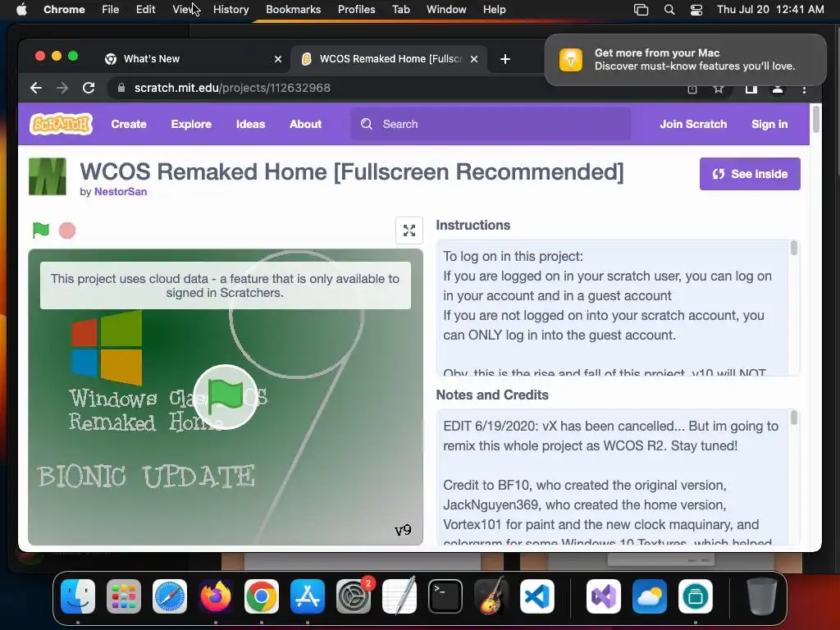Open the Apple menu
The image size is (840, 630).
[x=21, y=9]
